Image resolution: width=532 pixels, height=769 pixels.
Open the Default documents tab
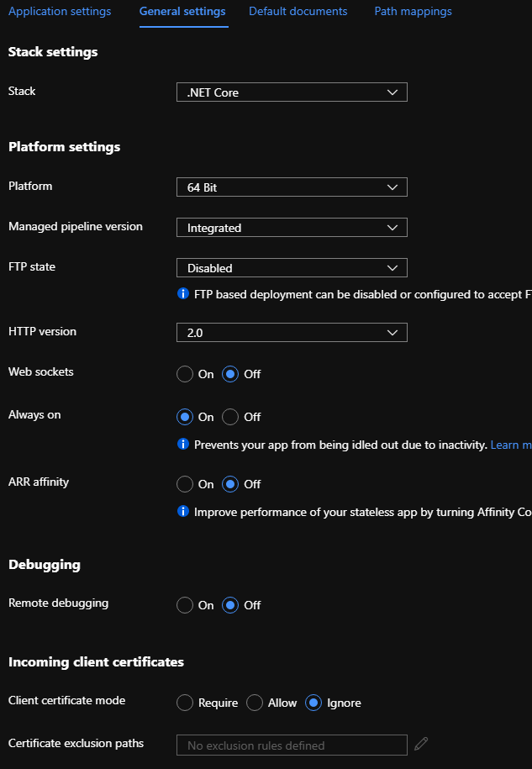pos(298,11)
